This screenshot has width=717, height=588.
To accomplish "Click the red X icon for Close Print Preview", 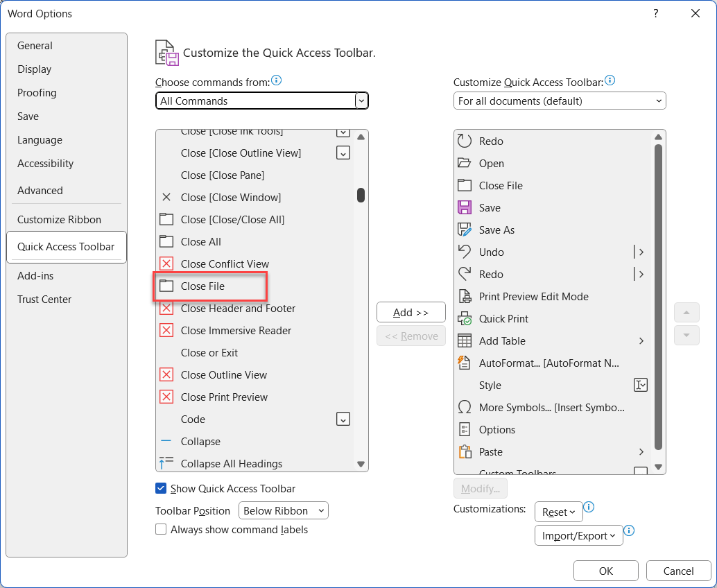I will (x=166, y=397).
